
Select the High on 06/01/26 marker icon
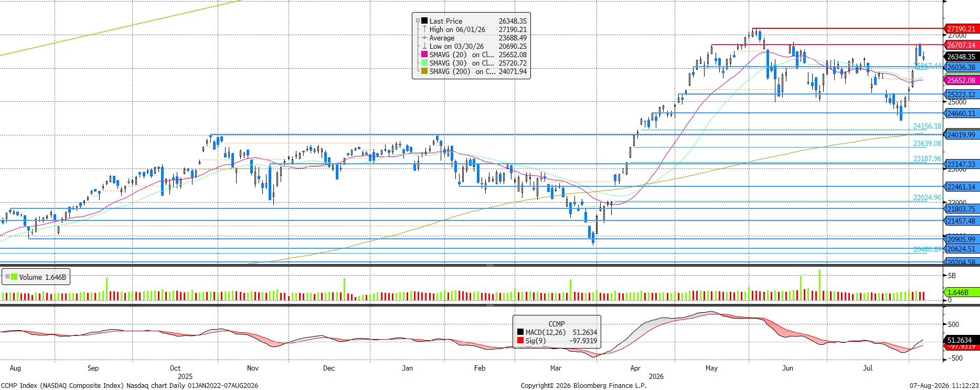[x=424, y=29]
